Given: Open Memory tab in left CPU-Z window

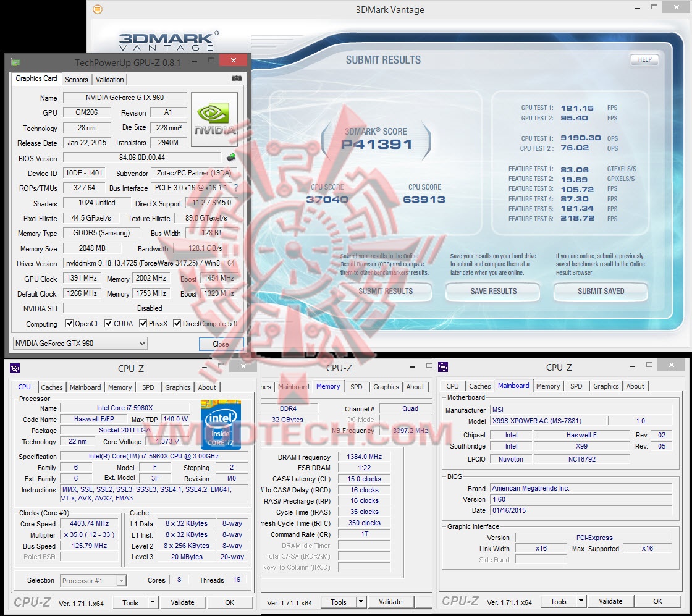Looking at the screenshot, I should coord(120,387).
